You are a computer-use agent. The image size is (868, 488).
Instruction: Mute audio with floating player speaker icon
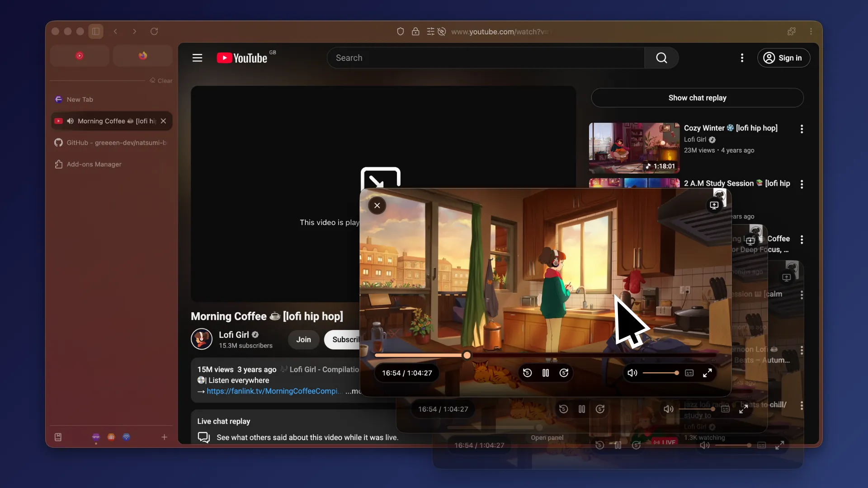pos(632,373)
